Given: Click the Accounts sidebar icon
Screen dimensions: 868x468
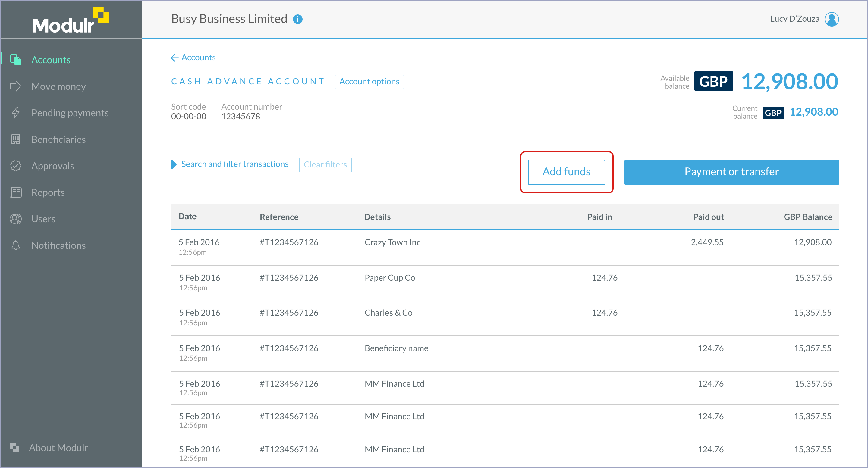Looking at the screenshot, I should click(15, 60).
